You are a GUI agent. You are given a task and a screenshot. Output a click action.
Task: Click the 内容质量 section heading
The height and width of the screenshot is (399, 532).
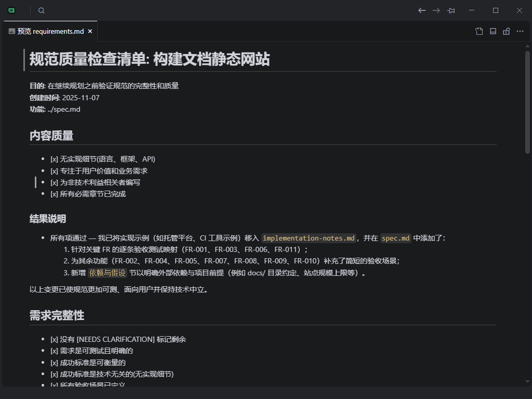51,136
